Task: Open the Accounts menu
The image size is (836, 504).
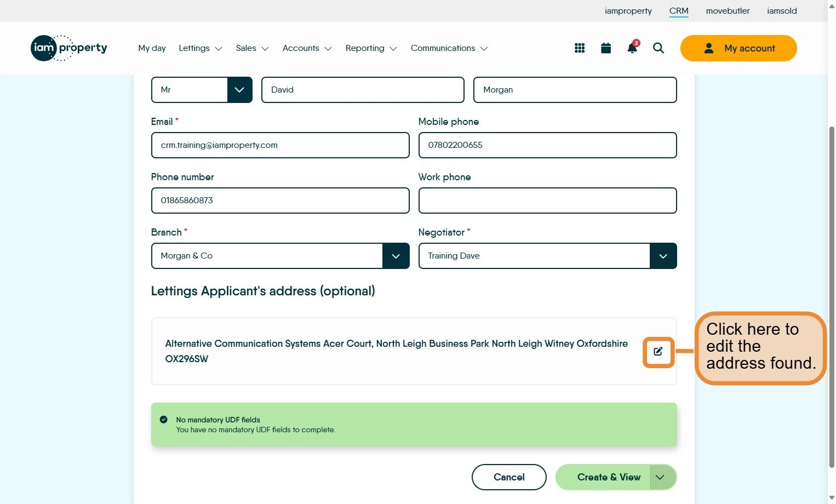Action: [307, 48]
